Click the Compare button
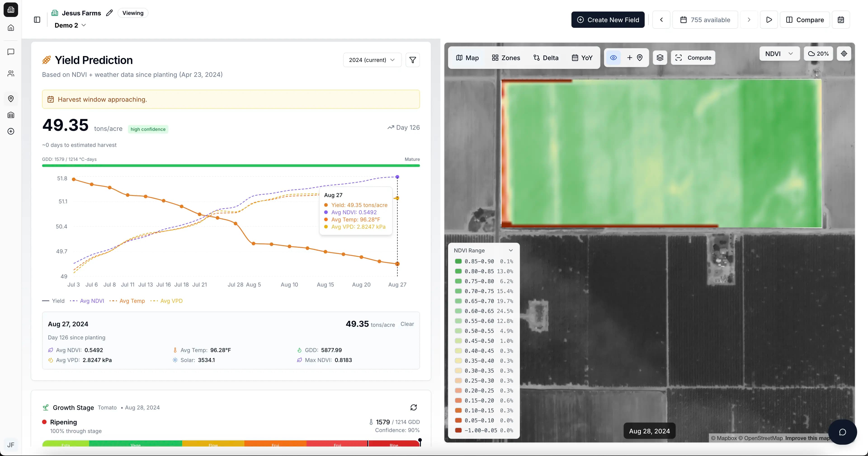This screenshot has height=456, width=868. tap(805, 19)
